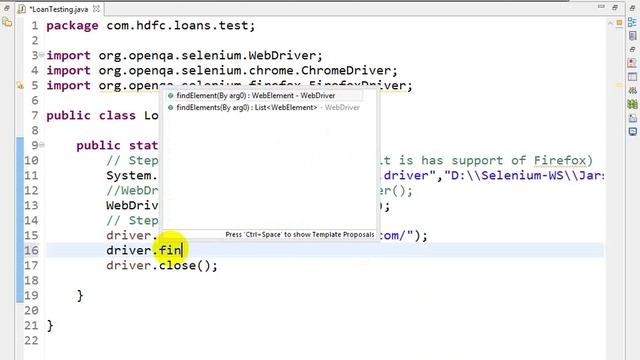Screen dimensions: 640x360
Task: Open the table-style view icon in right trim
Action: [x=632, y=77]
